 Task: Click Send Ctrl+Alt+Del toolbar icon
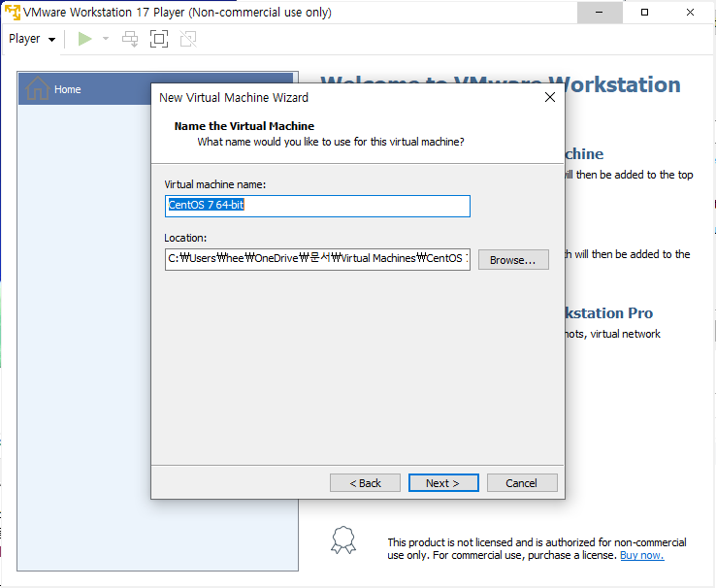coord(130,39)
